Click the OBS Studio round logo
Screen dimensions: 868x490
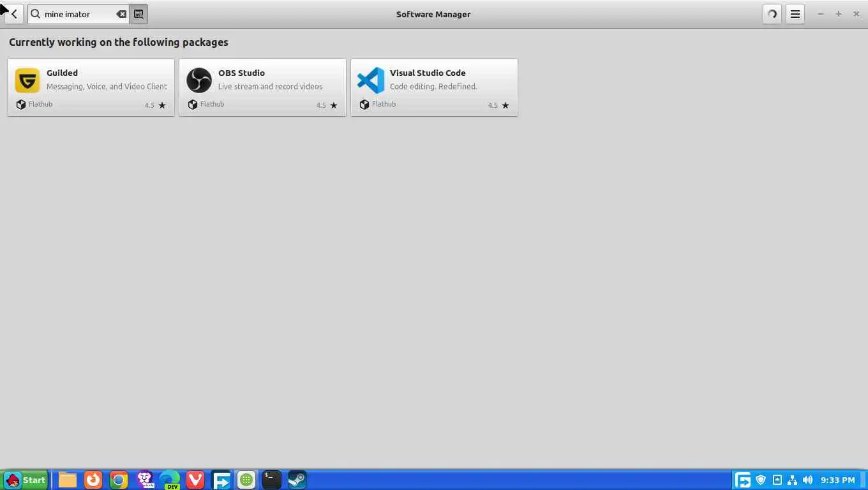199,80
